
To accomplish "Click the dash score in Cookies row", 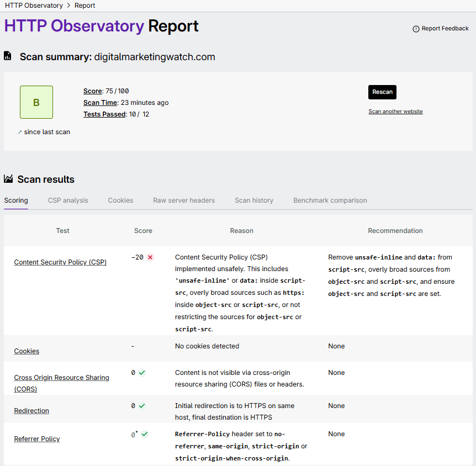I will click(133, 346).
